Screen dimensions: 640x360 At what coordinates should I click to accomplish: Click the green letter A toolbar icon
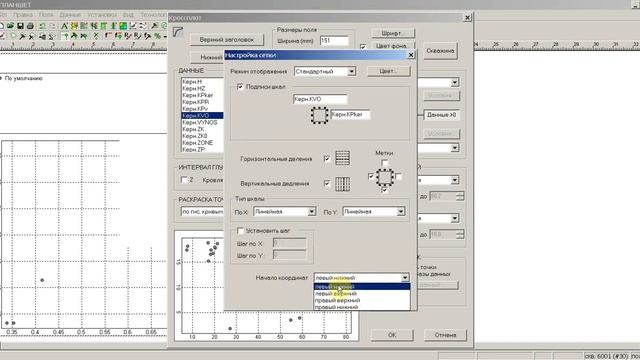64,25
